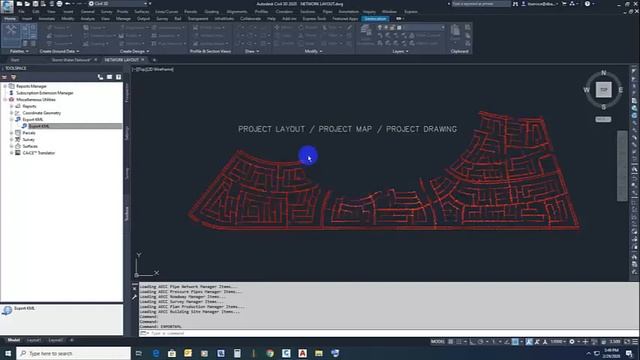Toggle ortho mode in status bar
Image resolution: width=640 pixels, height=360 pixels.
pos(472,342)
